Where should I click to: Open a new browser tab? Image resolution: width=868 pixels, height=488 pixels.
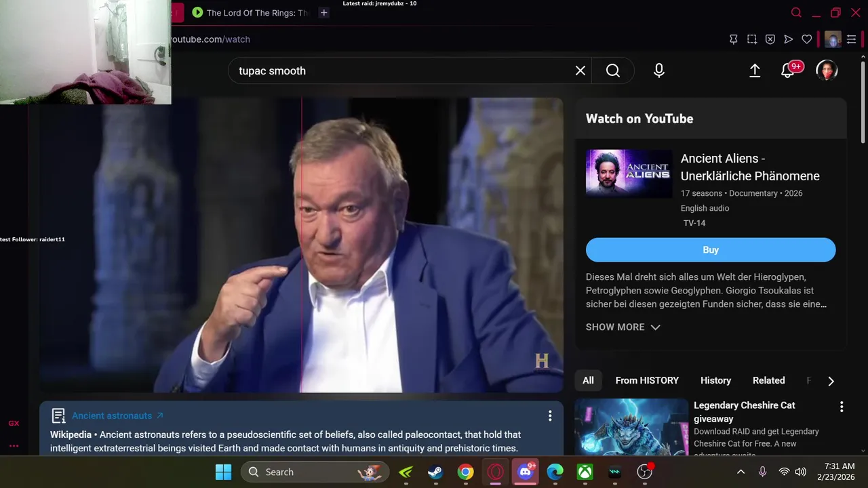324,12
